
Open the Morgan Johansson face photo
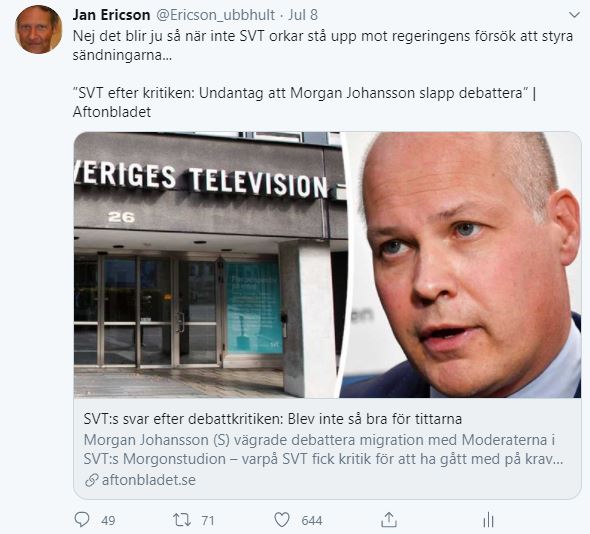(461, 265)
